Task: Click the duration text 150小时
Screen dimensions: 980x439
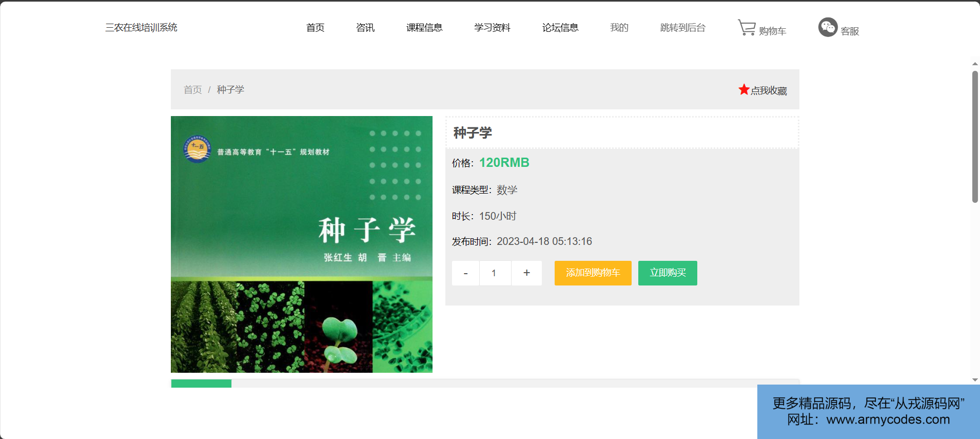Action: 498,216
